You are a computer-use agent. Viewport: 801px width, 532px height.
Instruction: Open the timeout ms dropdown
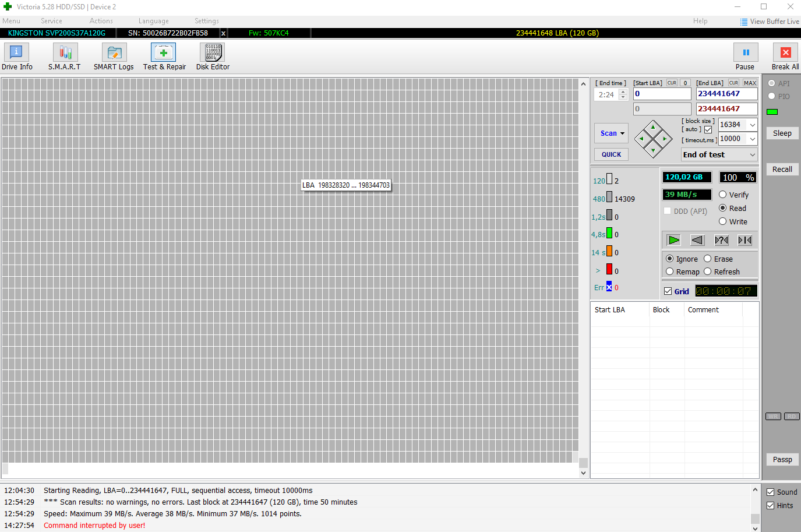point(752,139)
